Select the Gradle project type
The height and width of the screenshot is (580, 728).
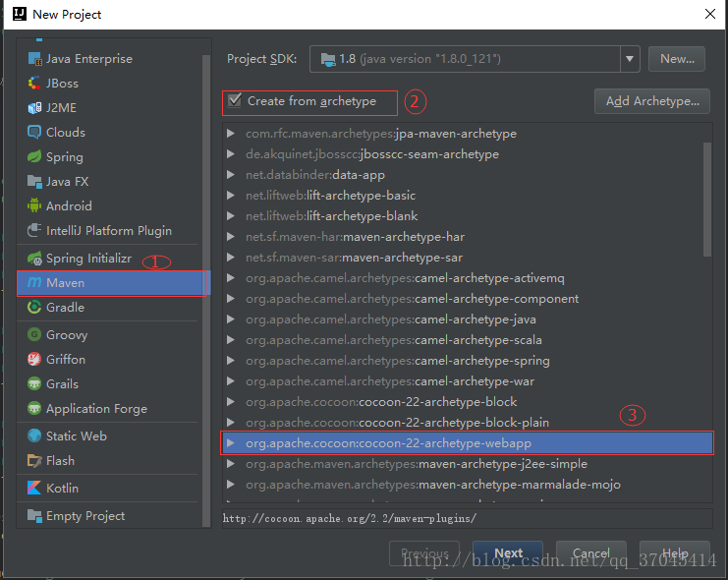point(110,307)
